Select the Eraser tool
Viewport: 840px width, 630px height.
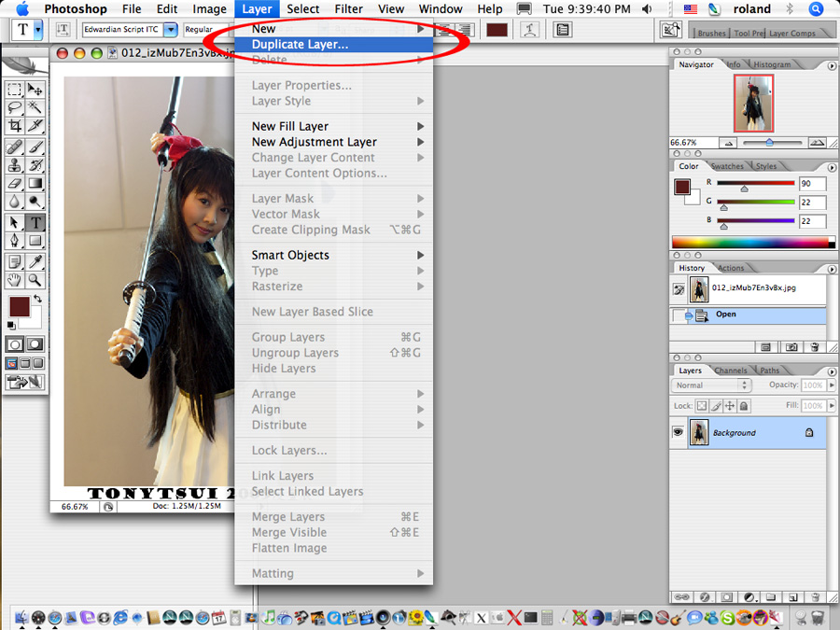(x=15, y=184)
